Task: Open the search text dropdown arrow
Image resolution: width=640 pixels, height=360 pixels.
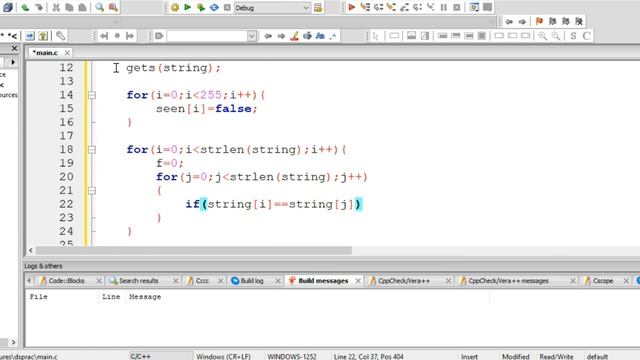Action: coord(252,36)
